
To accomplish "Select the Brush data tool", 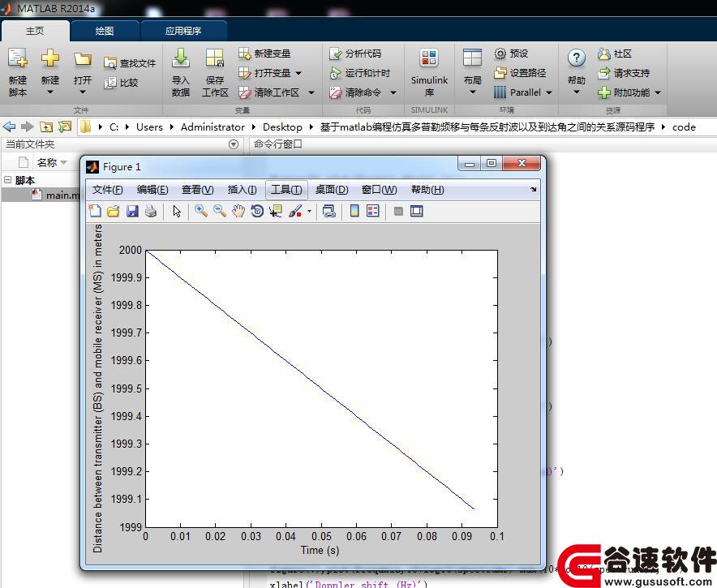I will click(x=295, y=211).
